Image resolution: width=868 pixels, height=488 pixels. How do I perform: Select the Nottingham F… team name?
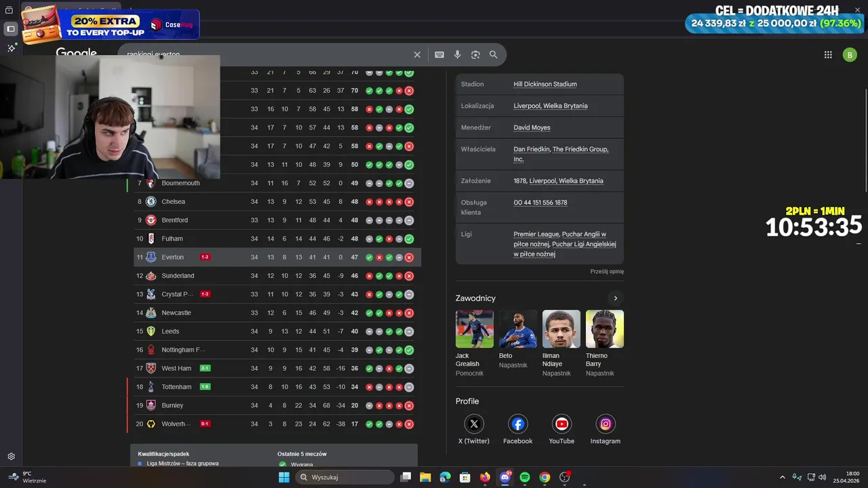tap(183, 350)
